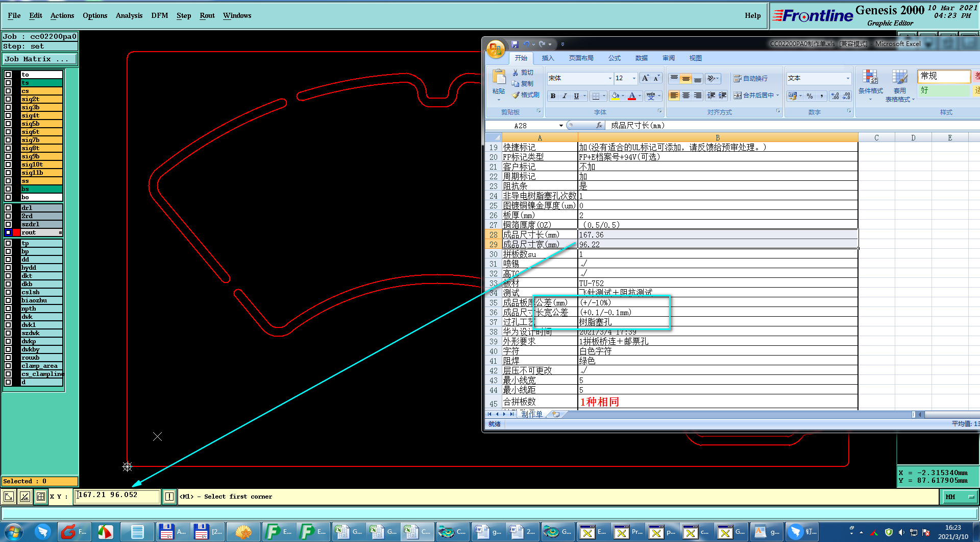
Task: Toggle the checkbox for layer bo
Action: 8,197
